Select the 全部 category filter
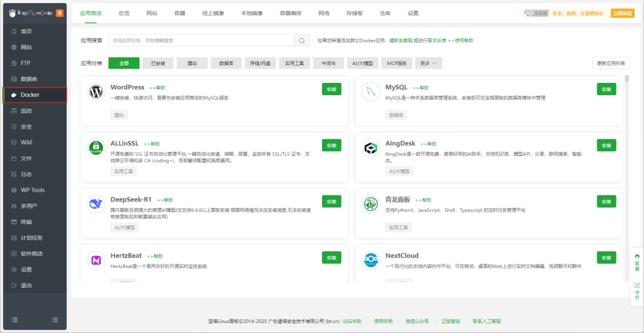Viewport: 644px width, 333px height. coord(124,63)
